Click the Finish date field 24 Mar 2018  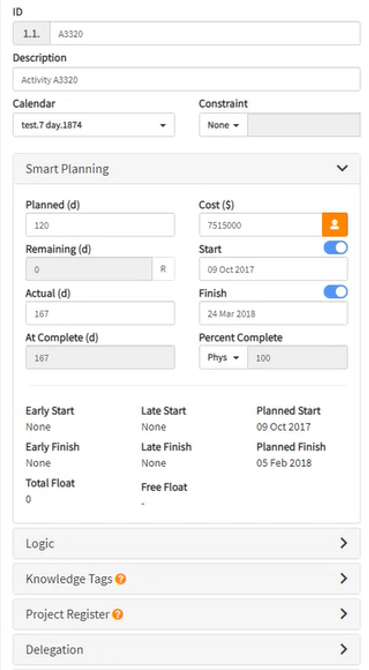pyautogui.click(x=273, y=313)
